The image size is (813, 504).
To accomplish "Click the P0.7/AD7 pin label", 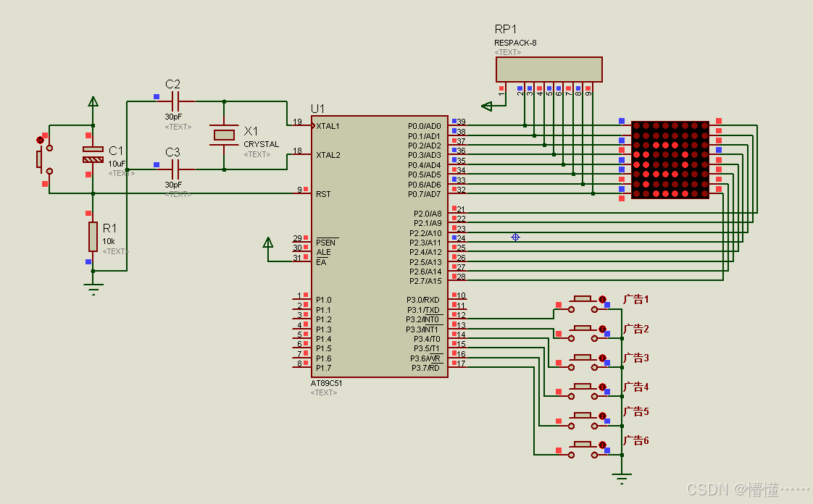I will [x=424, y=194].
